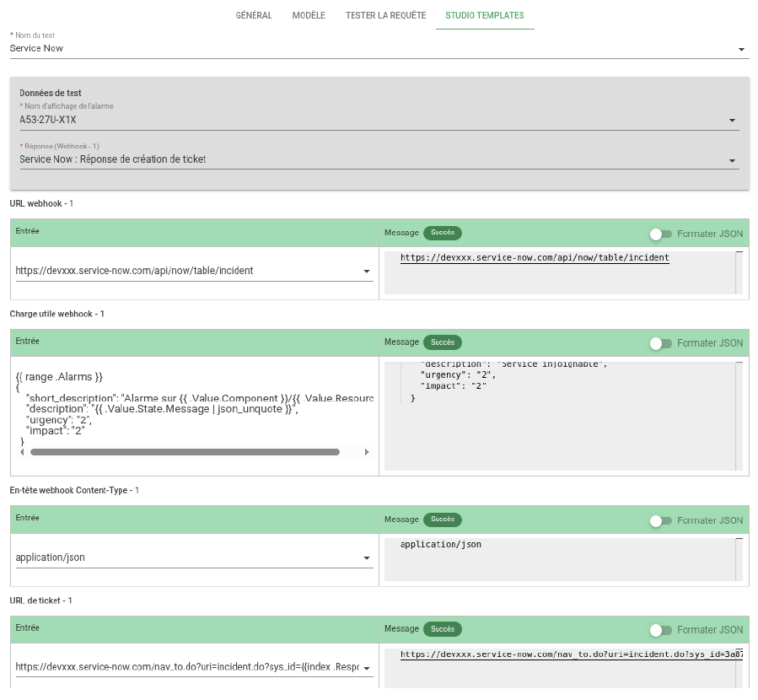Click left scroll arrow in payload editor
The image size is (758, 700).
click(x=22, y=452)
